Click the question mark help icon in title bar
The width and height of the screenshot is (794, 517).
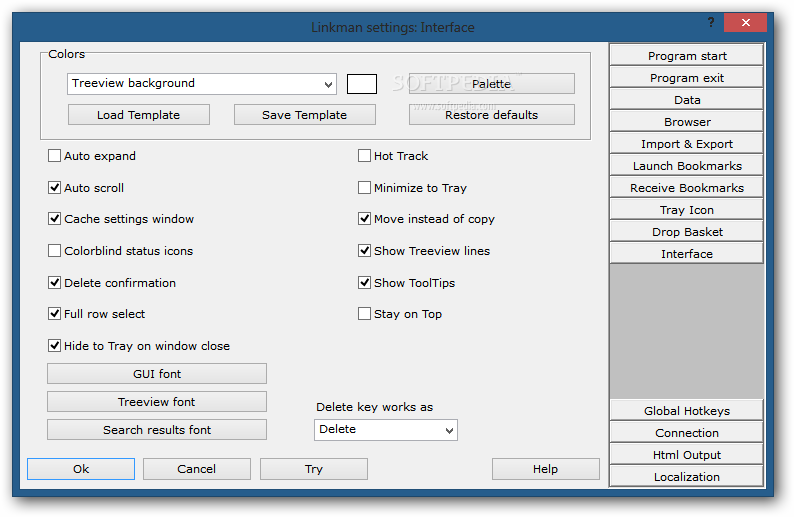click(x=711, y=22)
